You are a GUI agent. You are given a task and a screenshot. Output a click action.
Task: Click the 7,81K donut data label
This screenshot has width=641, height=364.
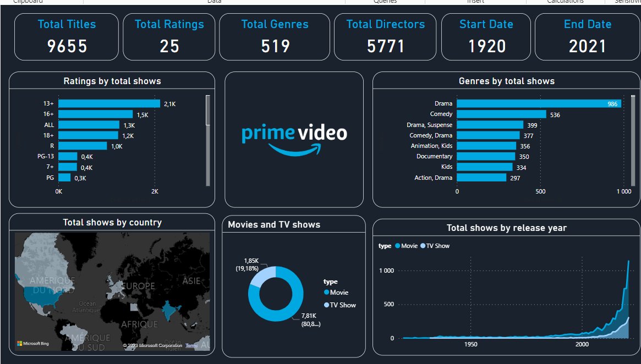[311, 319]
